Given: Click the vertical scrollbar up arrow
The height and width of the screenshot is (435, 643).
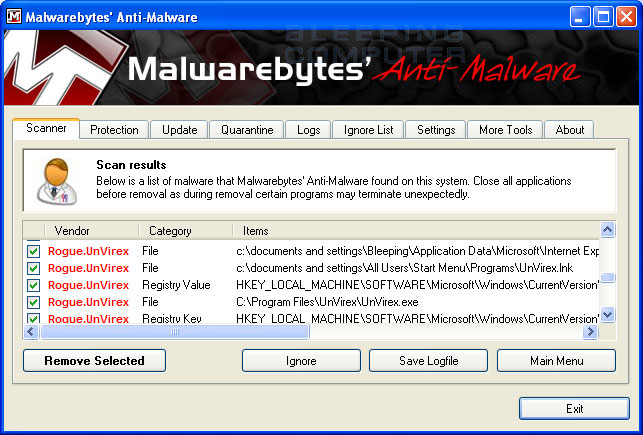Looking at the screenshot, I should coord(607,230).
